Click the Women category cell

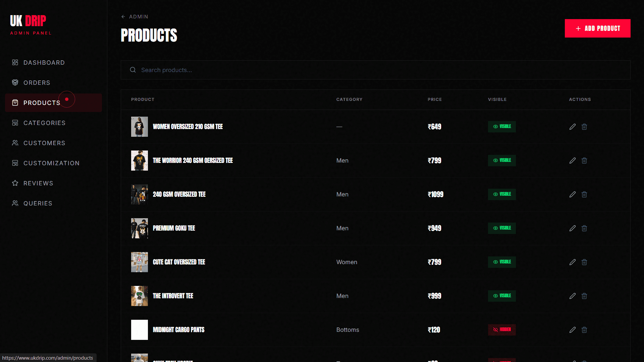tap(347, 262)
